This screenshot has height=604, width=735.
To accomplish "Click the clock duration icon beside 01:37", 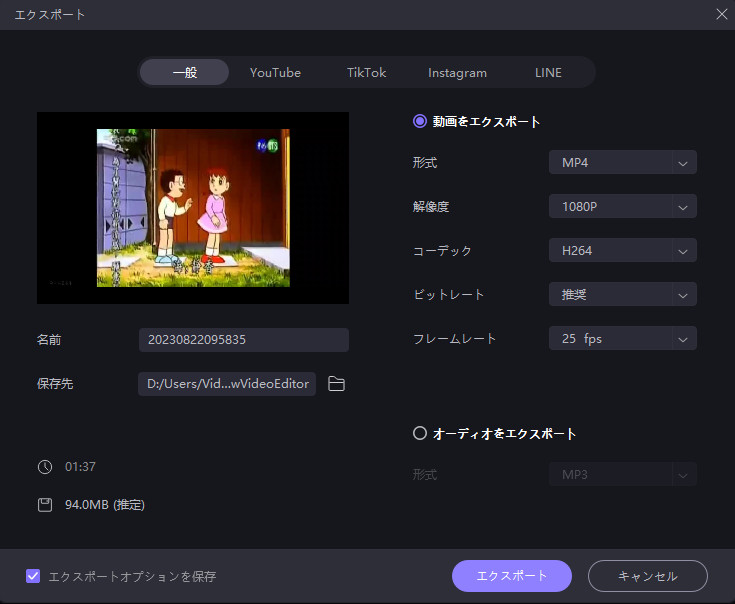I will (45, 467).
